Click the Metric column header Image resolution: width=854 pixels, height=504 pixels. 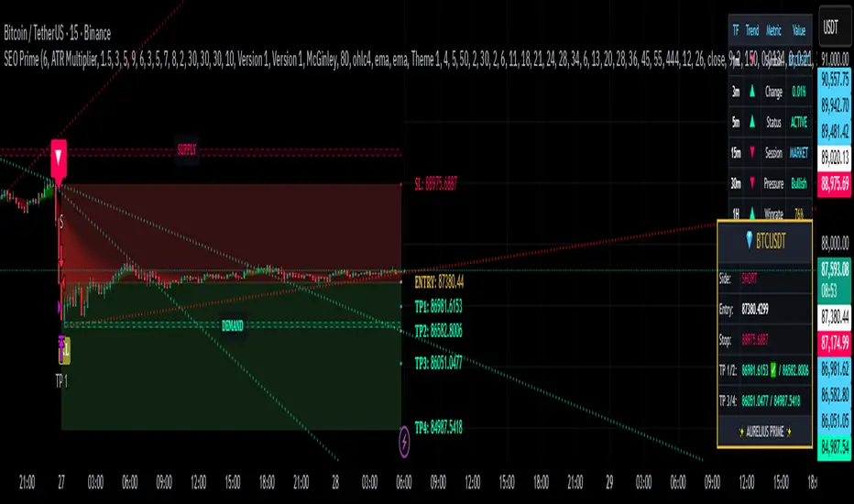click(774, 30)
